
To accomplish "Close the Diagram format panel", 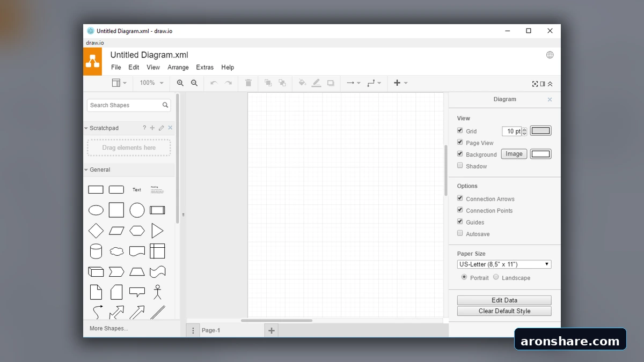I will pos(550,100).
